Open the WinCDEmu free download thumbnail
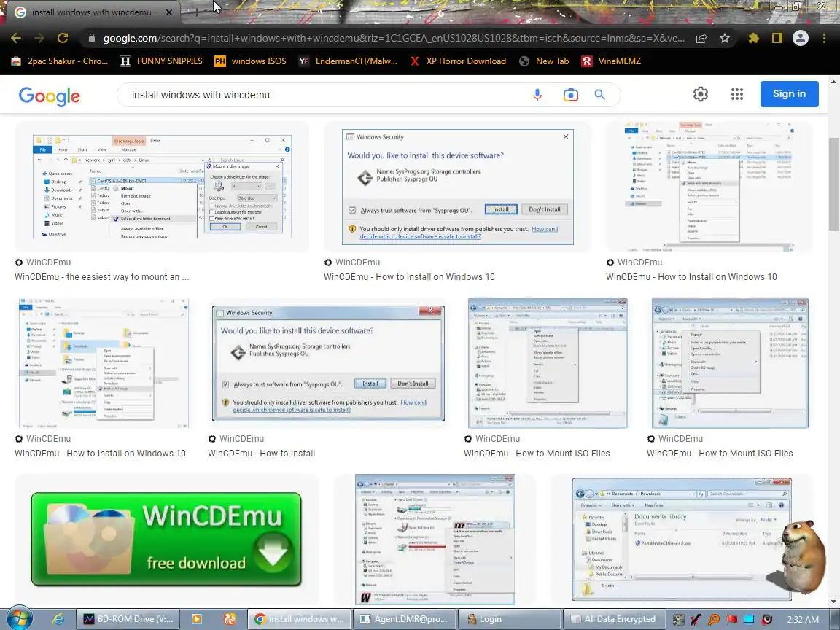840x630 pixels. [x=166, y=540]
